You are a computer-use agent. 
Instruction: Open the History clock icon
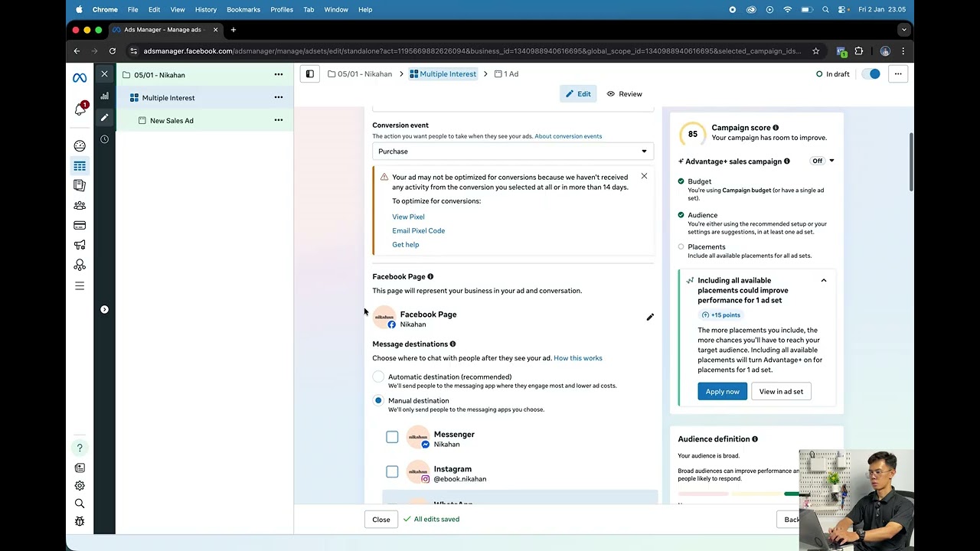click(105, 139)
